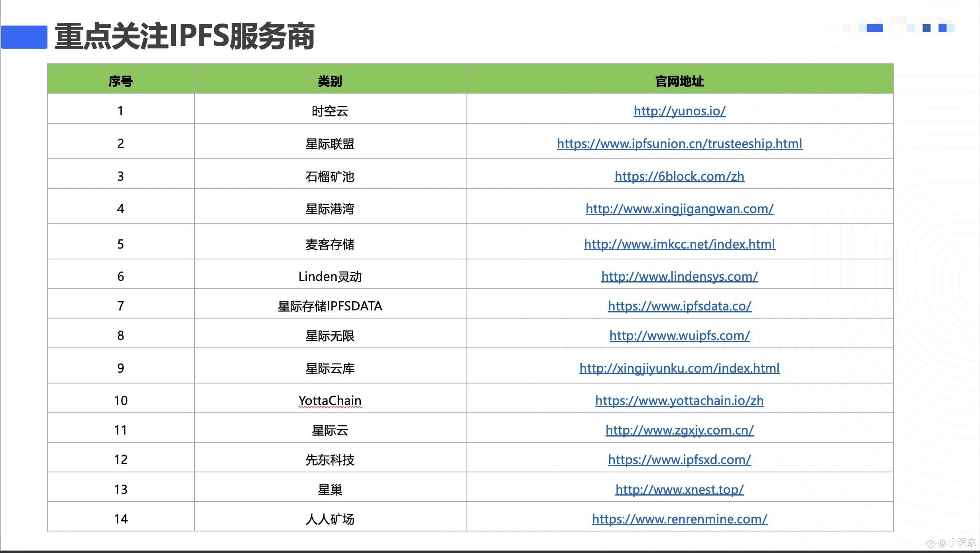Open the renrenmine.com link
This screenshot has width=980, height=553.
[x=679, y=519]
